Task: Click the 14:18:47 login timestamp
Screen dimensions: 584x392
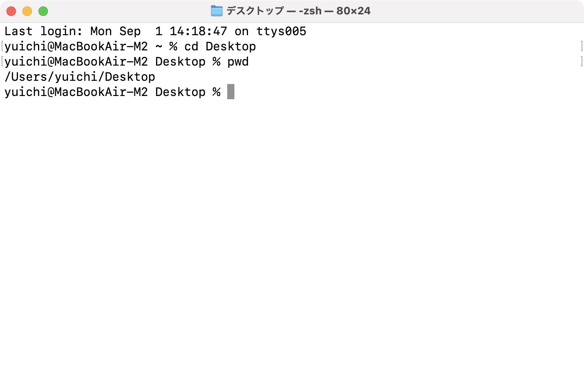Action: click(198, 31)
